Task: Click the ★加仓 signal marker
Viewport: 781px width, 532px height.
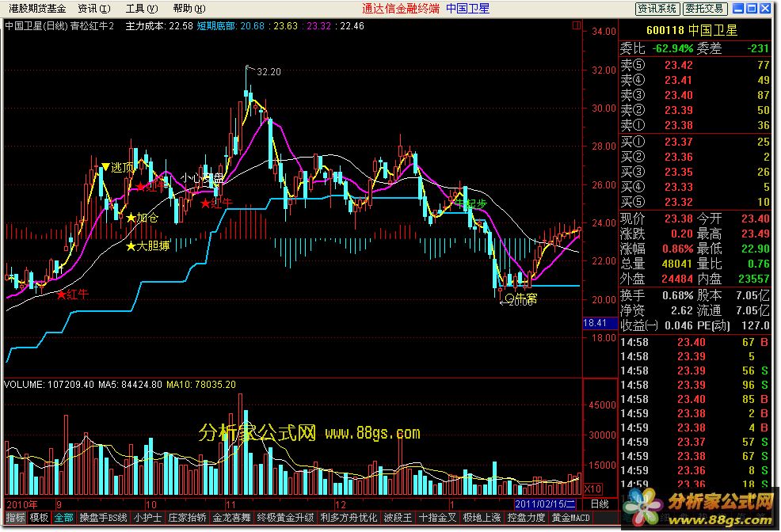Action: [x=143, y=218]
